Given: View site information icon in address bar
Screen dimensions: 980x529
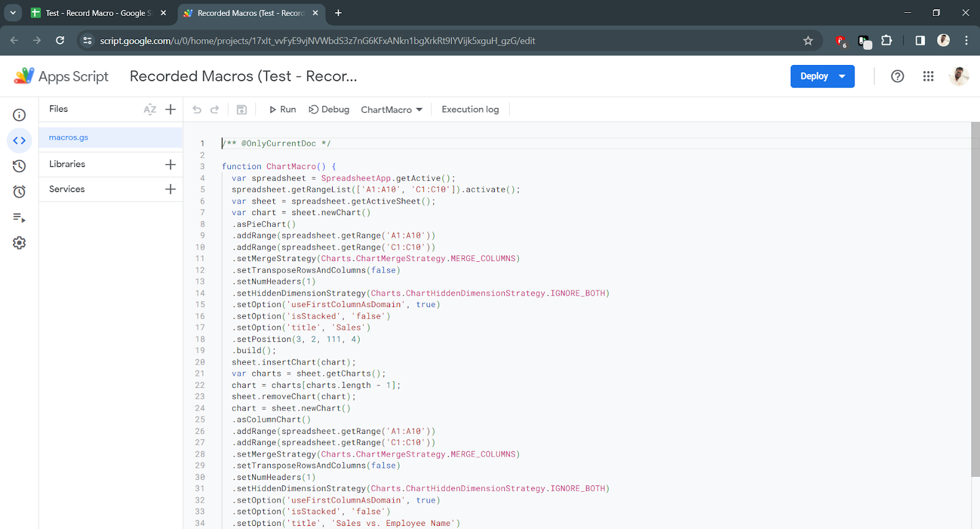Looking at the screenshot, I should click(x=88, y=40).
